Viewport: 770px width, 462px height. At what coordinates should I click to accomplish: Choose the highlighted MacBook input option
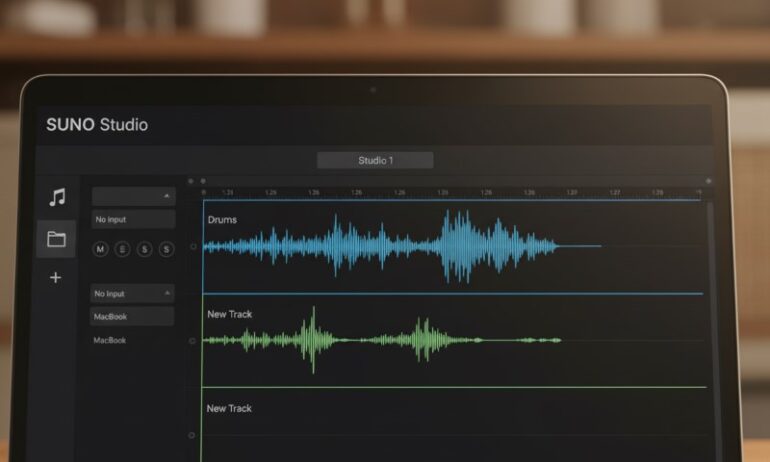[133, 316]
